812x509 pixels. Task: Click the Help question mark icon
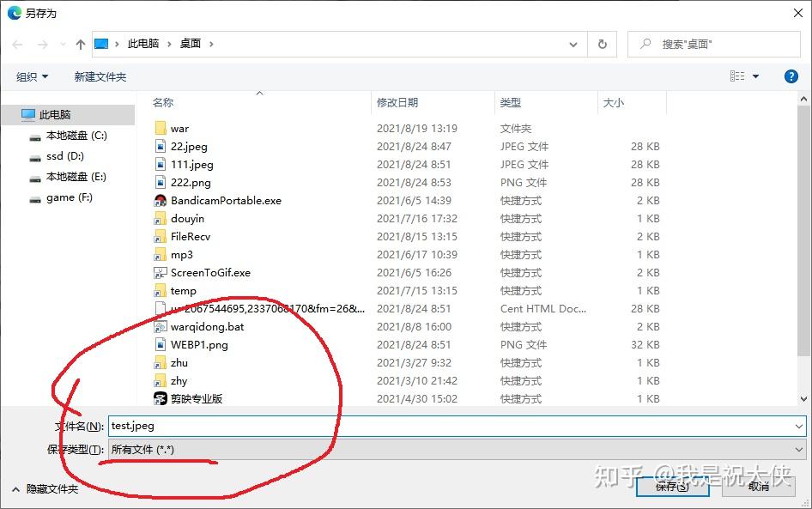(x=791, y=76)
